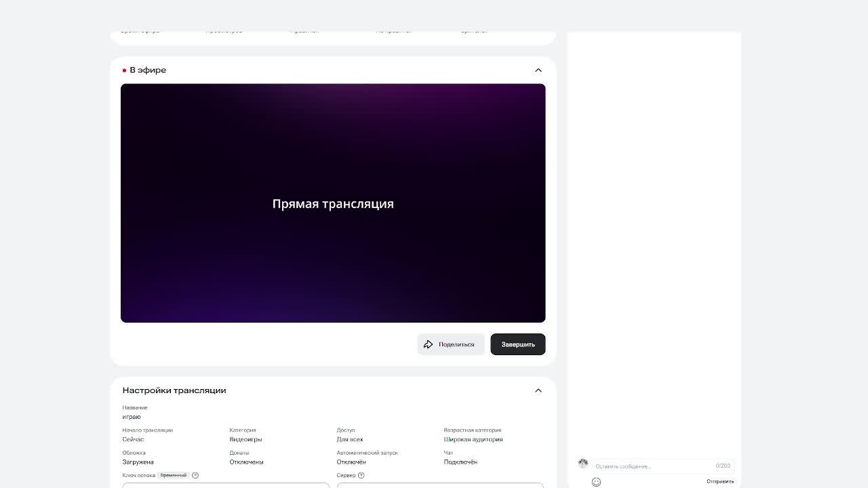
Task: Click the 0/200 character counter
Action: point(723,466)
